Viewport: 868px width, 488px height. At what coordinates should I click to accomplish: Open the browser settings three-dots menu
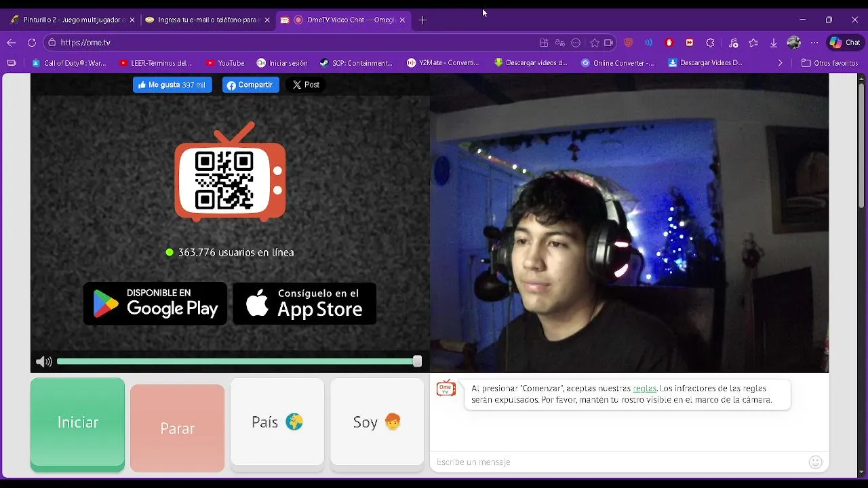coord(814,43)
